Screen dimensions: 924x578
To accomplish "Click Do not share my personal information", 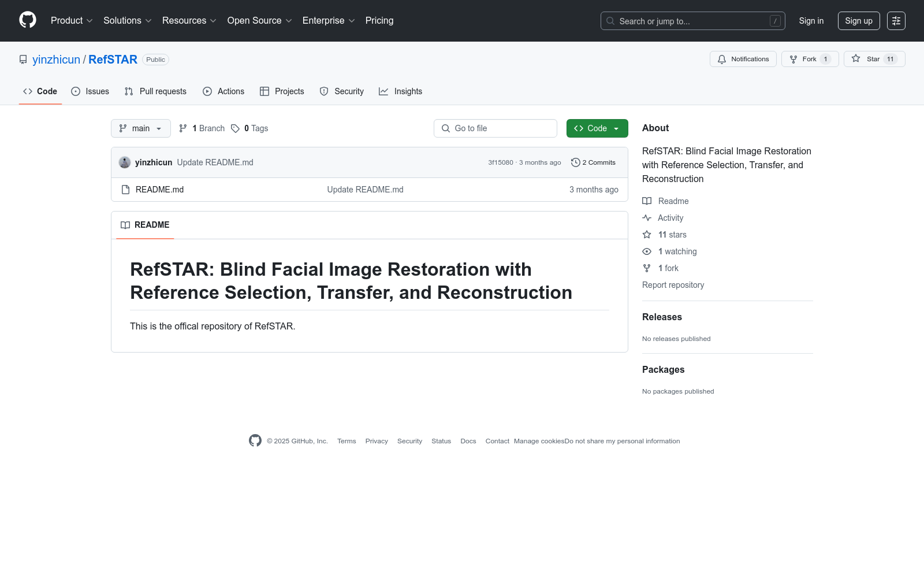I will point(623,441).
